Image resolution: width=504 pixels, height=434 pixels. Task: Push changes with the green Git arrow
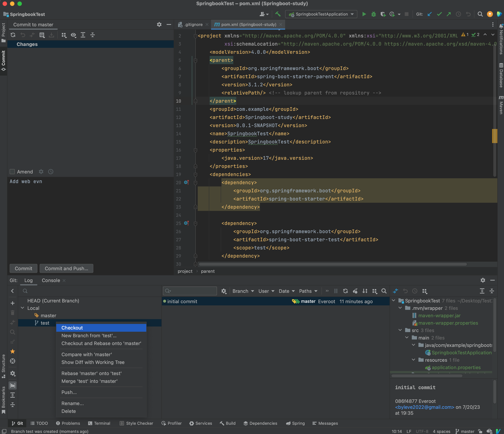click(x=449, y=14)
